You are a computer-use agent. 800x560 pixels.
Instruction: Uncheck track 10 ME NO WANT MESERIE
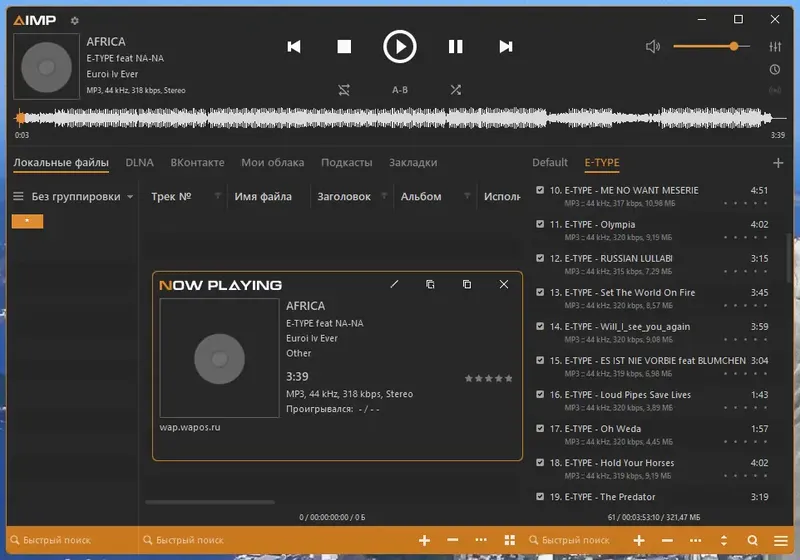pyautogui.click(x=540, y=190)
